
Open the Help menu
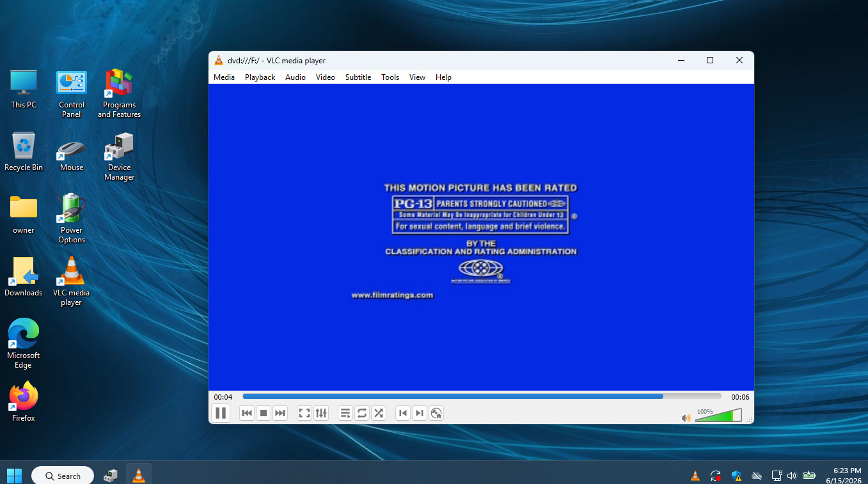click(x=443, y=77)
